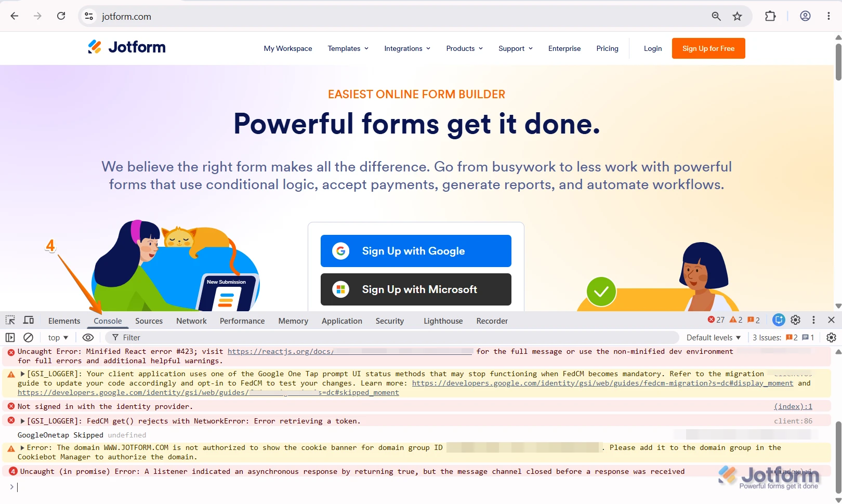This screenshot has height=504, width=842.
Task: Click the console Filter input field
Action: (392, 338)
